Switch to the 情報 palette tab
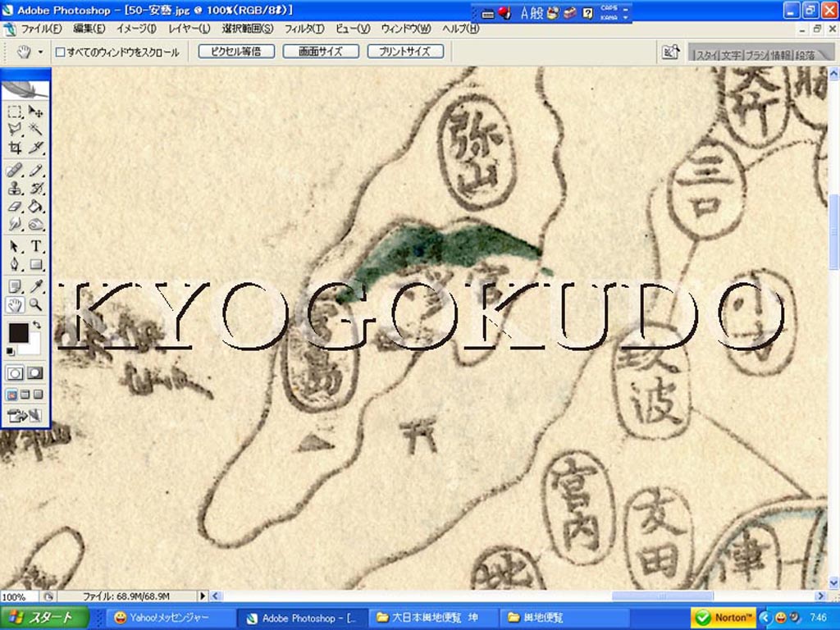840x630 pixels. pyautogui.click(x=781, y=55)
